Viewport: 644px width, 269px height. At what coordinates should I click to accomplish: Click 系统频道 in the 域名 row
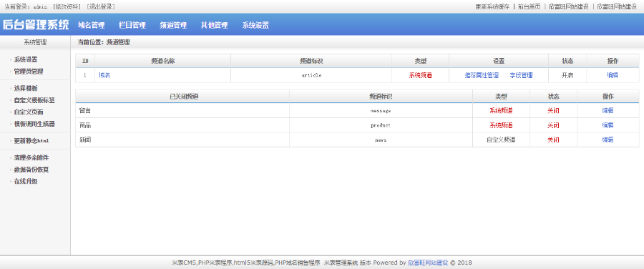coord(421,75)
